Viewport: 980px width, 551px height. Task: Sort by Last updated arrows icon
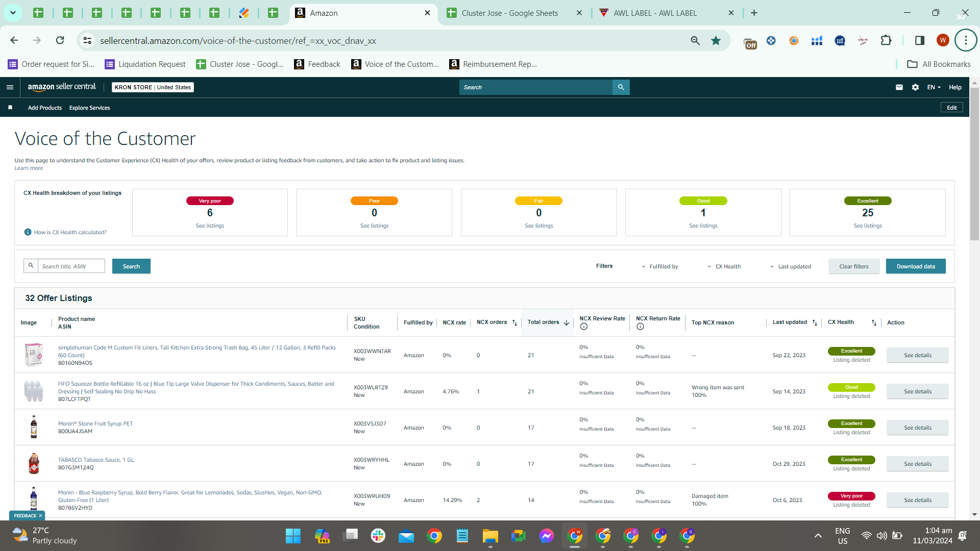tap(815, 322)
